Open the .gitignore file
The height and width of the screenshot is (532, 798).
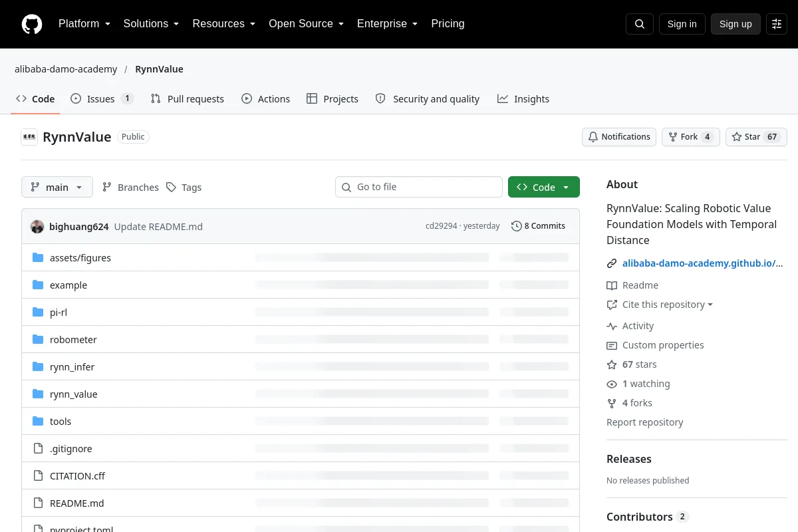click(71, 449)
